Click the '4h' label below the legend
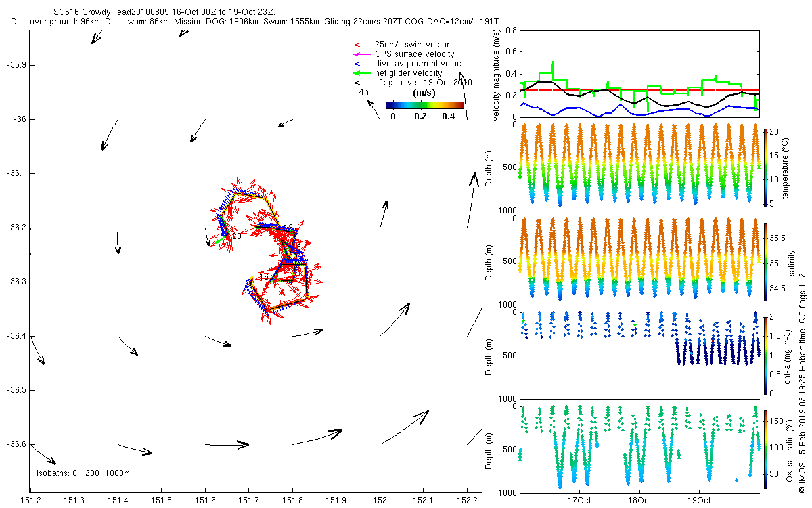Image resolution: width=812 pixels, height=508 pixels. [364, 92]
